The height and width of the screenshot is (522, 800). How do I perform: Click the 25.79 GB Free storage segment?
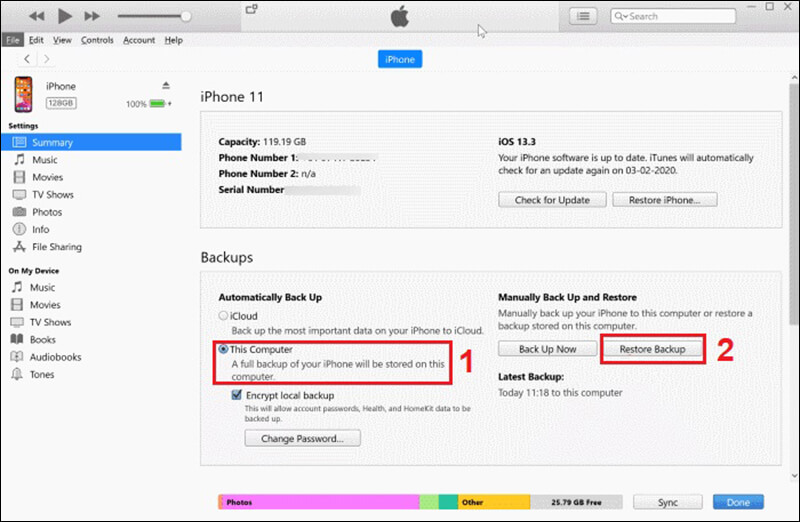click(x=576, y=502)
